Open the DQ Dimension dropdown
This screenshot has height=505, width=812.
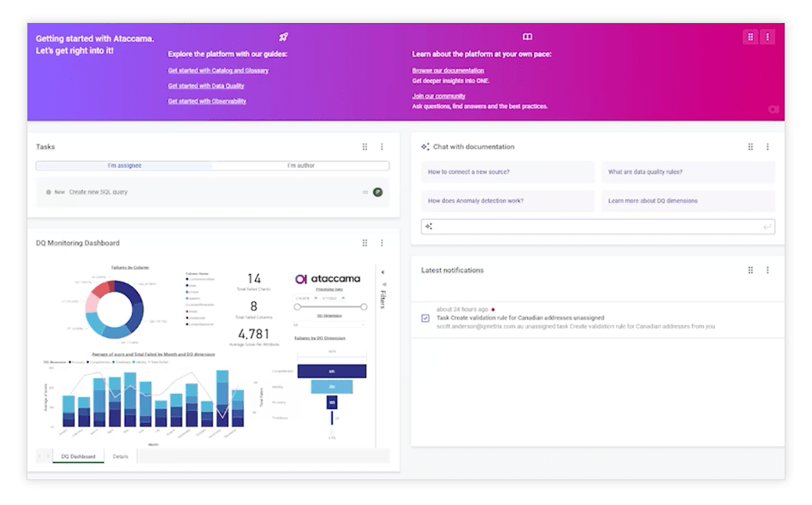328,323
